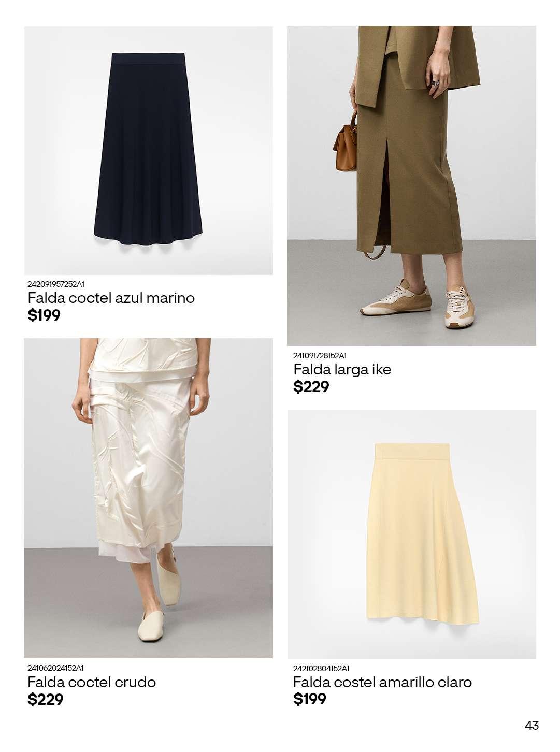
Task: Select product code 242091957252A1
Action: tap(56, 284)
